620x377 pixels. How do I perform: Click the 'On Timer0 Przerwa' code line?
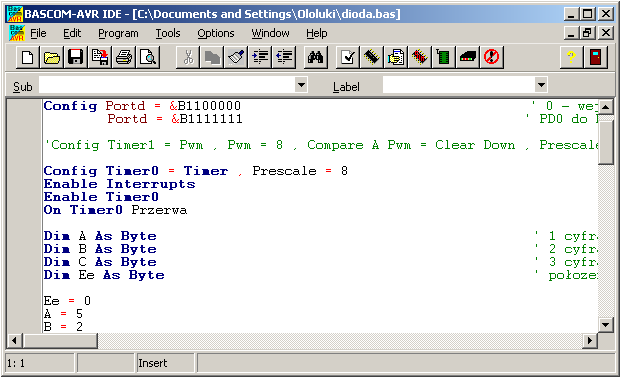(x=115, y=210)
